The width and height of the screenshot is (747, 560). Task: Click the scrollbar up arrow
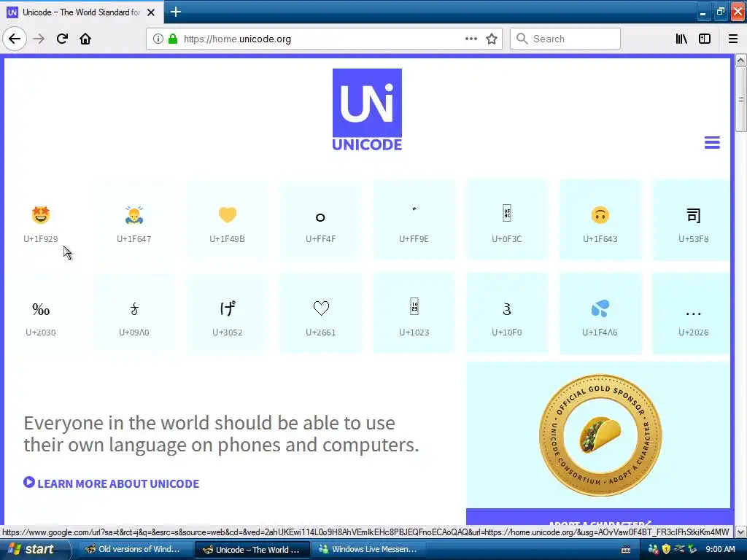[740, 60]
